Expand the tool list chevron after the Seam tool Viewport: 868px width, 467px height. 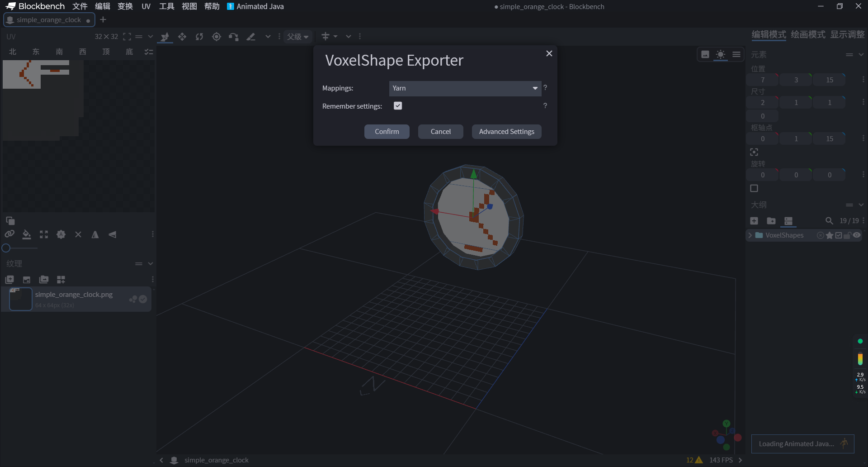tap(268, 37)
